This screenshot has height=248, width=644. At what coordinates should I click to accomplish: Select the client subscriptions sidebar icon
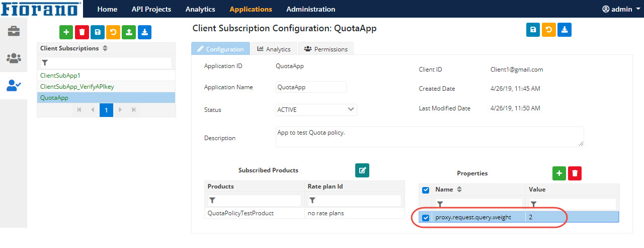coord(14,85)
